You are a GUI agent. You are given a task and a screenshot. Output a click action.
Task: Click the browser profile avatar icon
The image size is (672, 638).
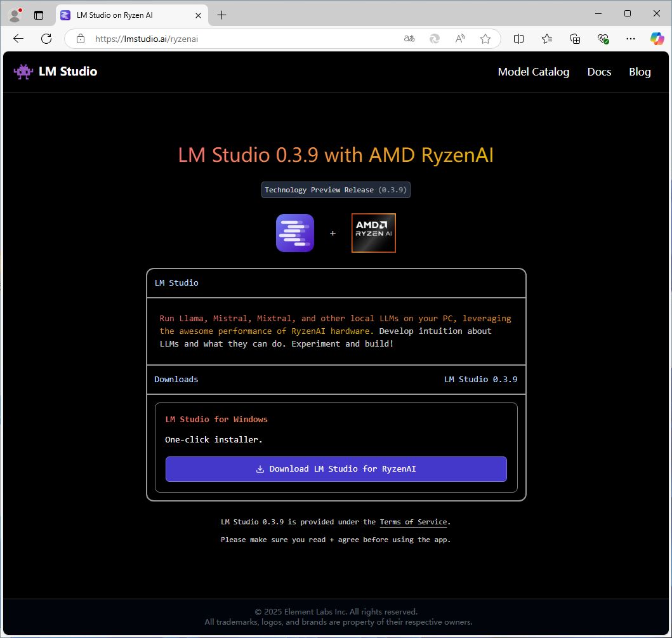[x=15, y=15]
